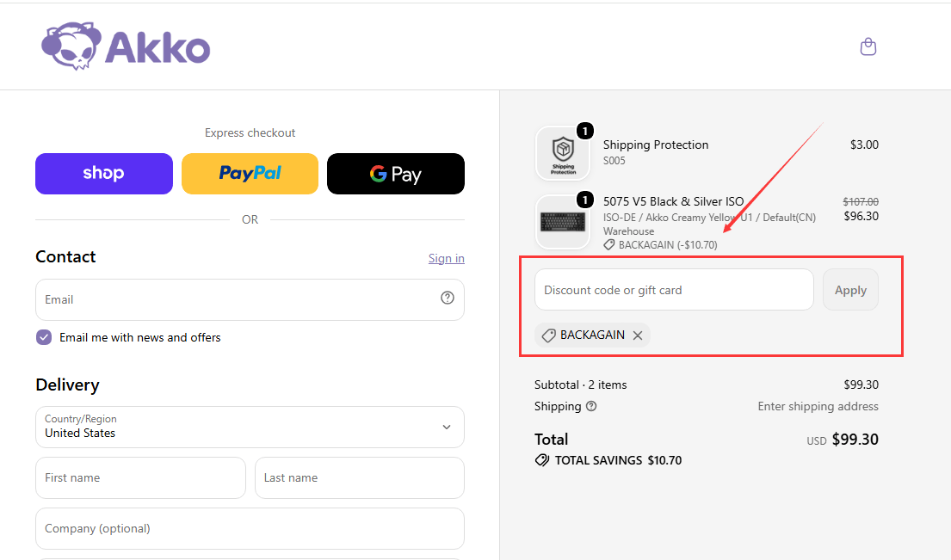Screen dimensions: 951x560
Task: Choose PayPal express checkout
Action: coord(250,174)
